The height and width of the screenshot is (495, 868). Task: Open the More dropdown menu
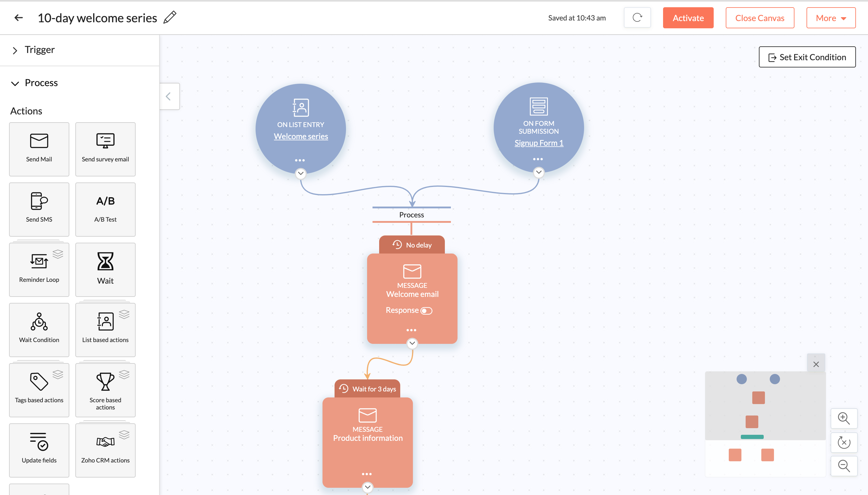tap(830, 17)
